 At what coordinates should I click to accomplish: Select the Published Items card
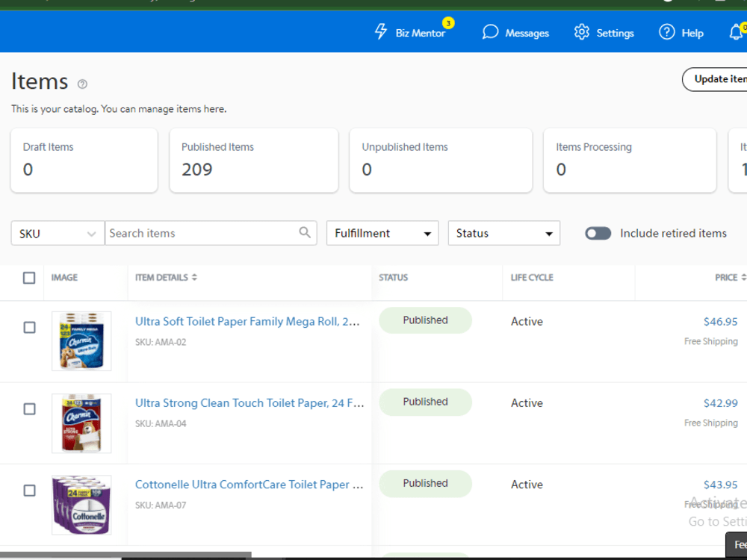[x=254, y=161]
